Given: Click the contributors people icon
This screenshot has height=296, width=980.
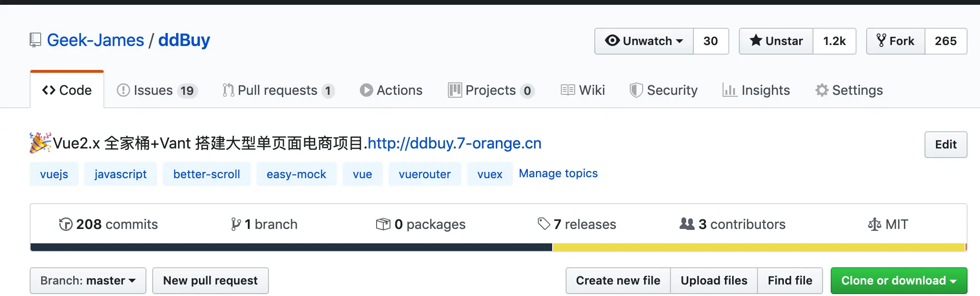Looking at the screenshot, I should coord(687,224).
